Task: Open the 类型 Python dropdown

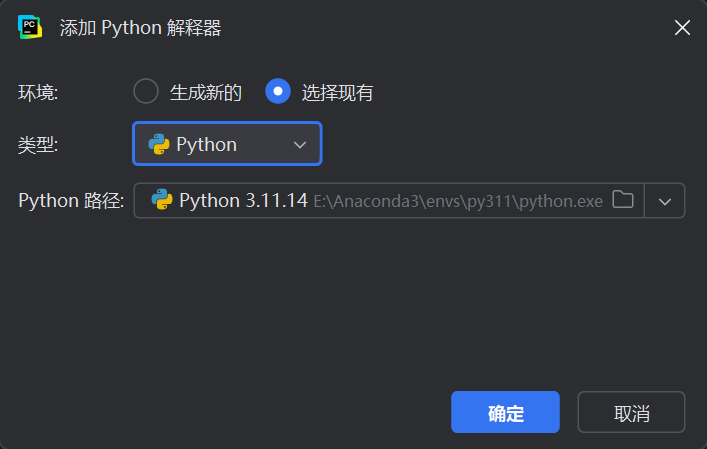Action: click(227, 144)
